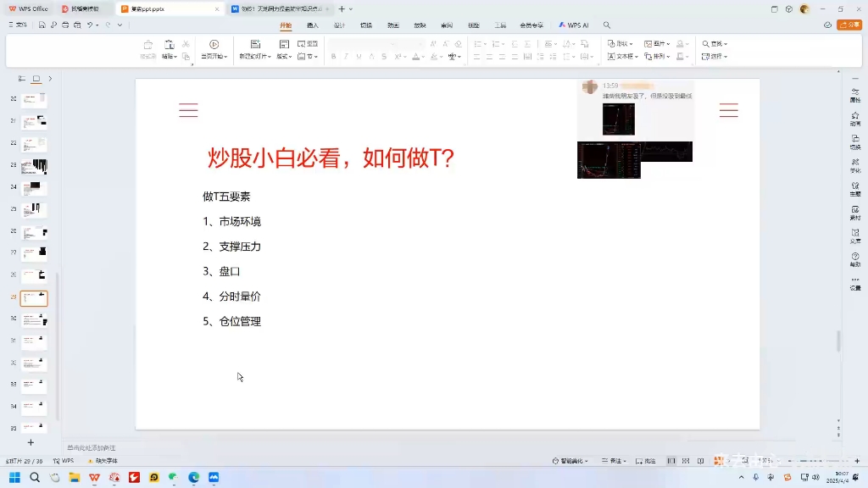Click the Format Painter brush icon
Viewport: 868px width, 488px height.
[x=147, y=44]
